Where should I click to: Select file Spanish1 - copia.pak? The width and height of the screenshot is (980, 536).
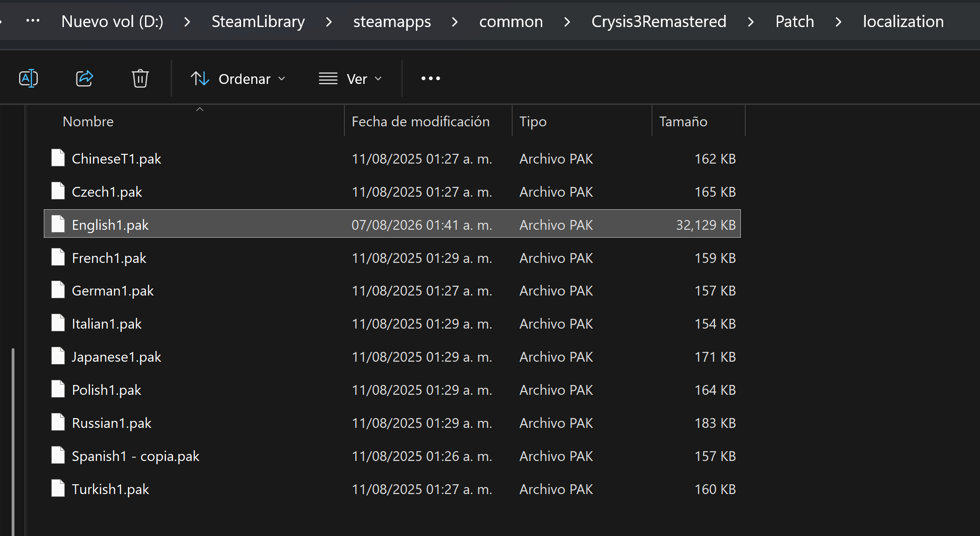tap(392, 456)
